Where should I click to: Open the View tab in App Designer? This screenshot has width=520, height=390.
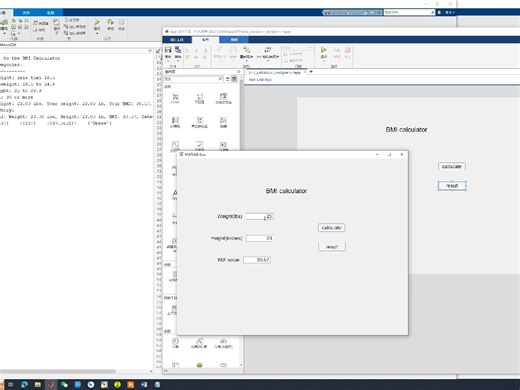tap(234, 40)
